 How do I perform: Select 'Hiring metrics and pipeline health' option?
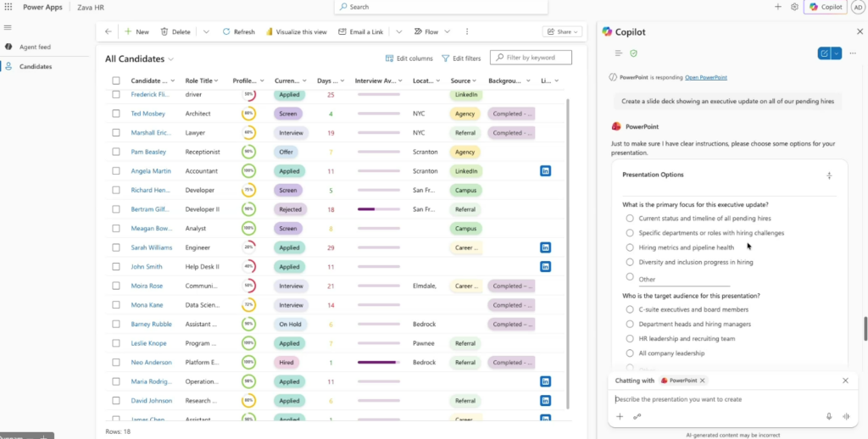[629, 247]
